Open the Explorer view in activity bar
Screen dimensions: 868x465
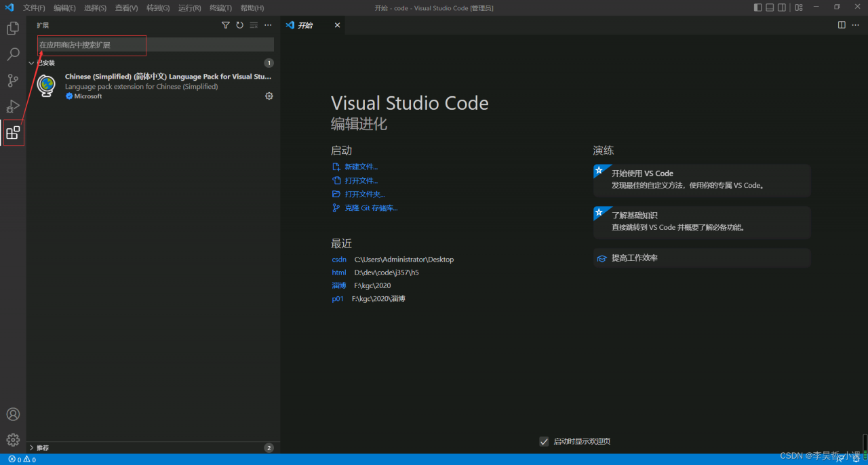click(x=13, y=28)
